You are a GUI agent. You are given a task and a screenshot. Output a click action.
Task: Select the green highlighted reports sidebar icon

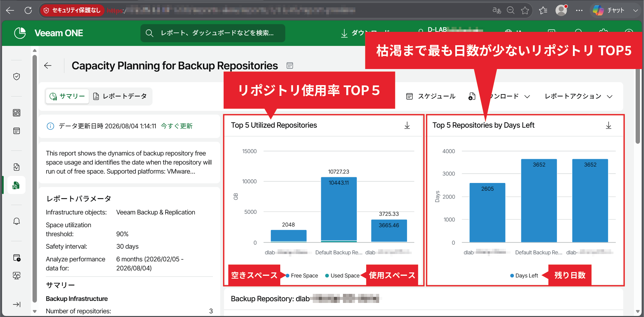click(x=16, y=185)
